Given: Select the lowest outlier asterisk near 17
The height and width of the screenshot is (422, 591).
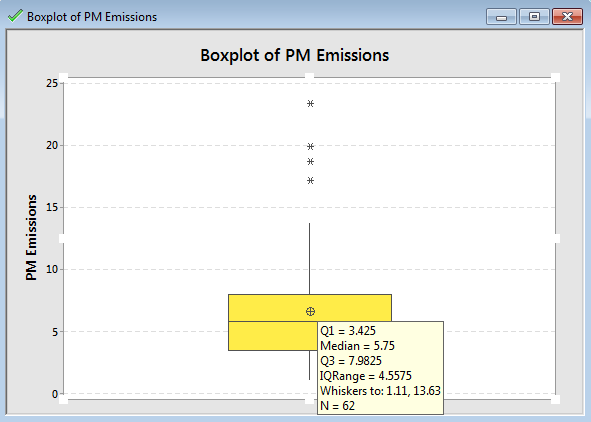Looking at the screenshot, I should (x=310, y=181).
